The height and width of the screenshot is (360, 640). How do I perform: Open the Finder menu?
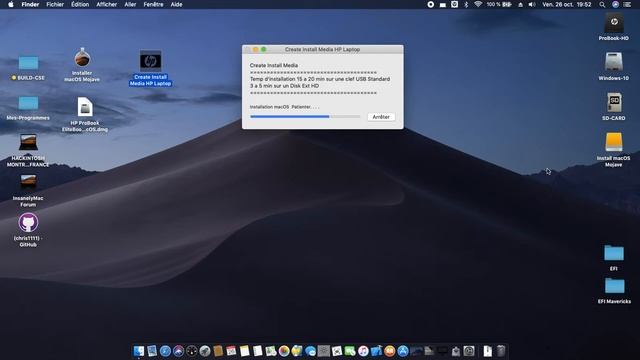30,4
